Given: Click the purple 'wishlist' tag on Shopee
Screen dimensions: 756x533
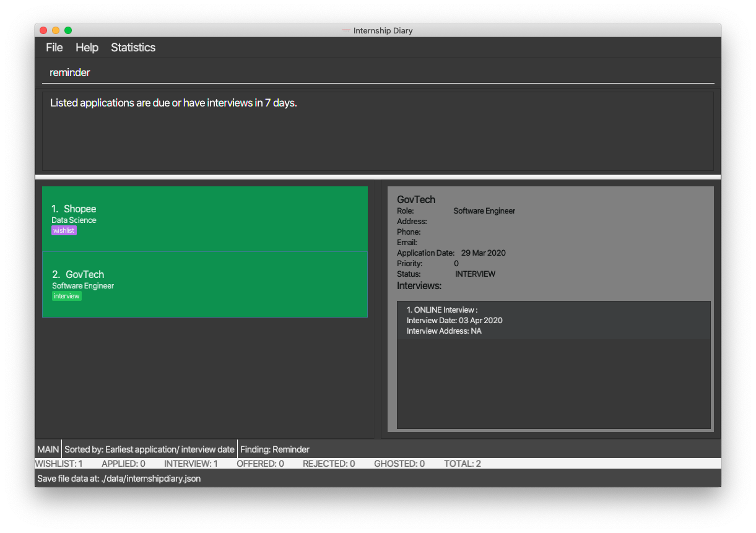Looking at the screenshot, I should (64, 230).
